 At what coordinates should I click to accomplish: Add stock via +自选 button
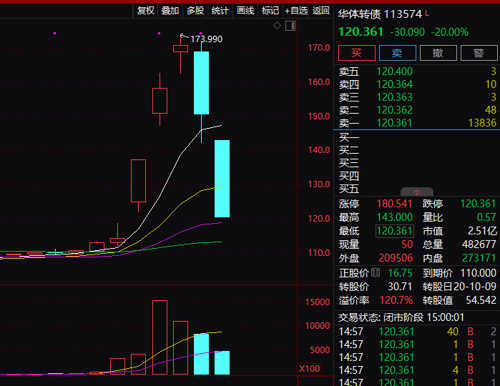[x=296, y=11]
